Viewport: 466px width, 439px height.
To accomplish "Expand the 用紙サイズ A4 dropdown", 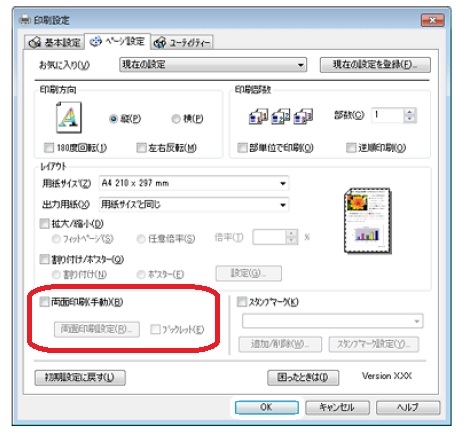I will (194, 183).
